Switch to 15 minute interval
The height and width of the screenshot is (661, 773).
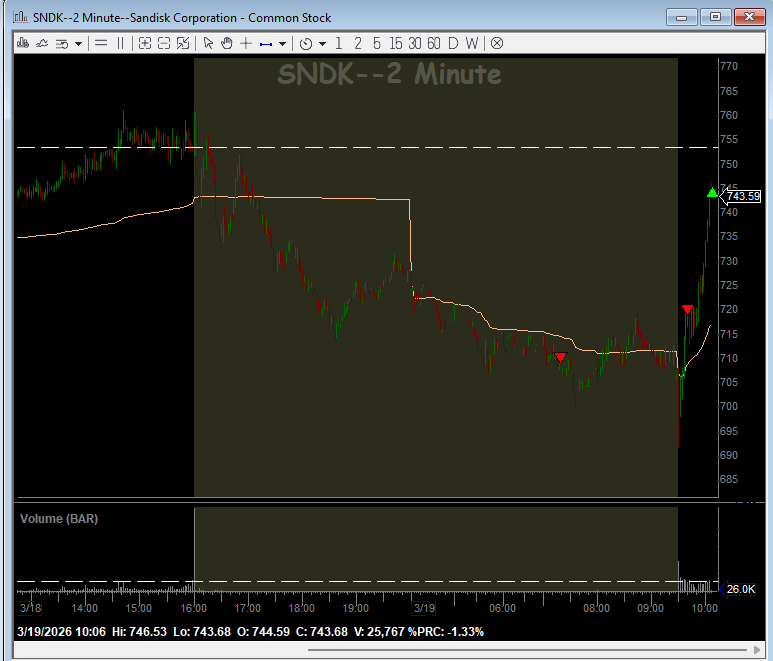click(x=395, y=43)
